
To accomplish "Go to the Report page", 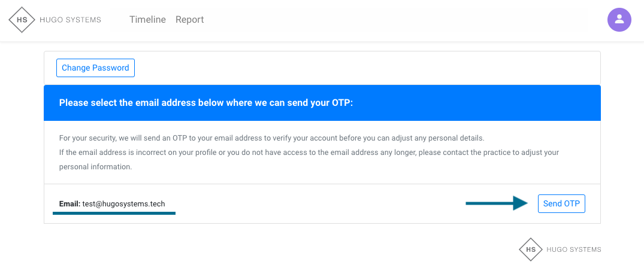I will click(x=189, y=20).
